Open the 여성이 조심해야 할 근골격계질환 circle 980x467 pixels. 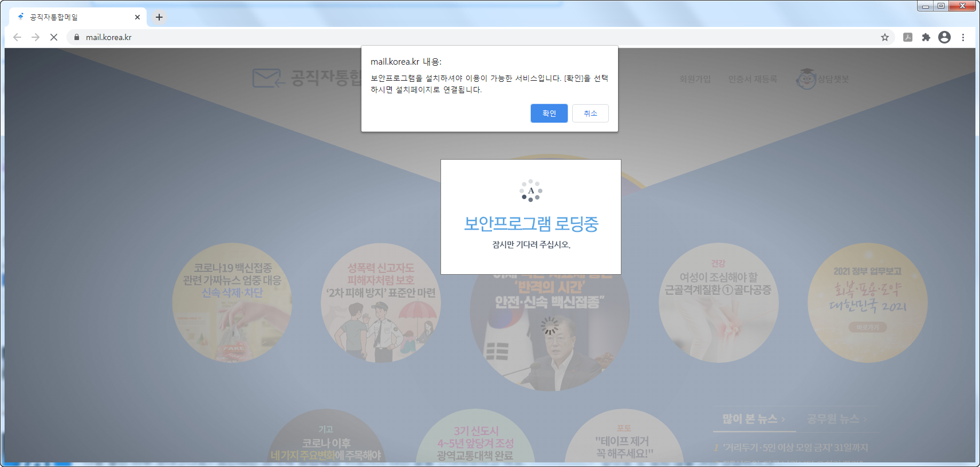click(718, 303)
